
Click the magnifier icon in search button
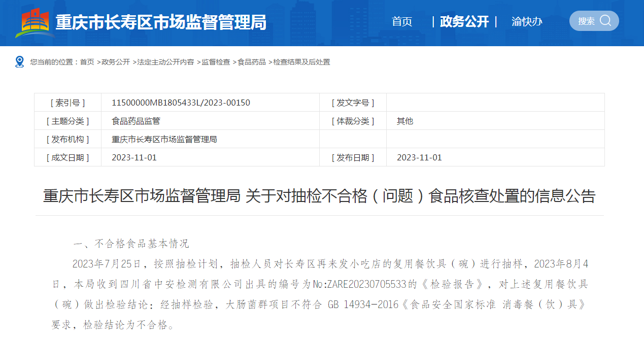click(605, 21)
